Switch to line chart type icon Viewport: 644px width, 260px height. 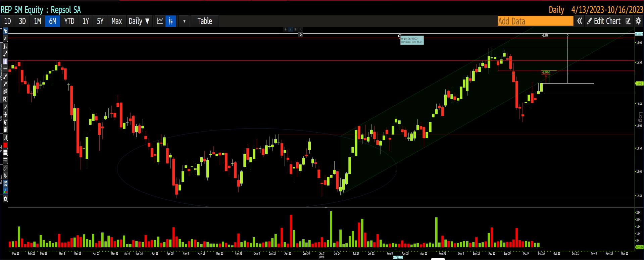coord(160,21)
